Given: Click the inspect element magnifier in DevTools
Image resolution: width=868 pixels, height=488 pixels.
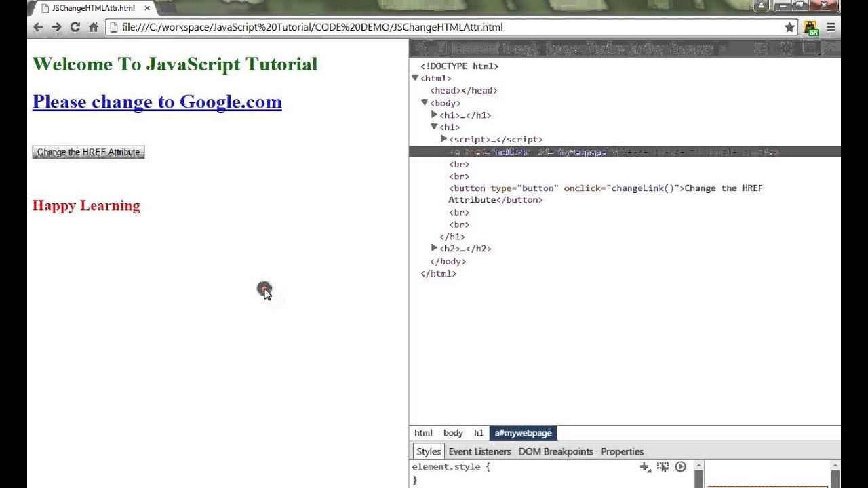Looking at the screenshot, I should click(421, 48).
